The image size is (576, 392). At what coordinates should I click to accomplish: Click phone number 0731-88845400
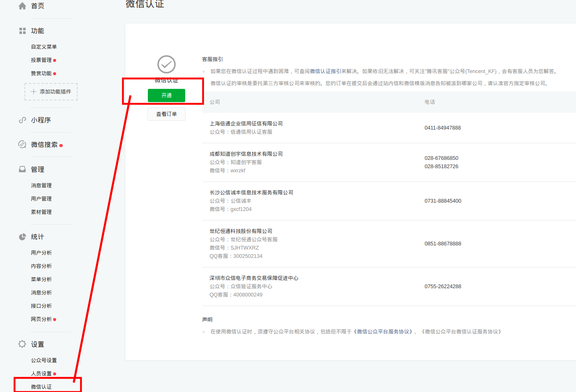(x=443, y=201)
